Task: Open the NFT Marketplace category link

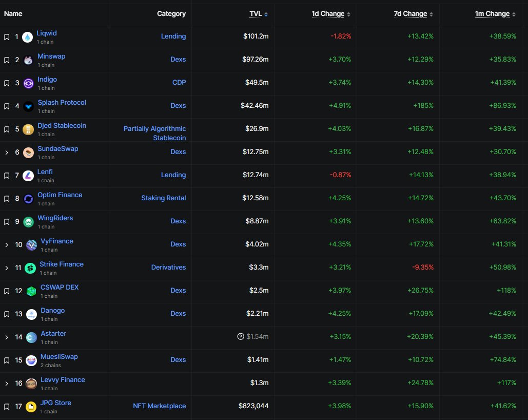Action: coord(159,406)
